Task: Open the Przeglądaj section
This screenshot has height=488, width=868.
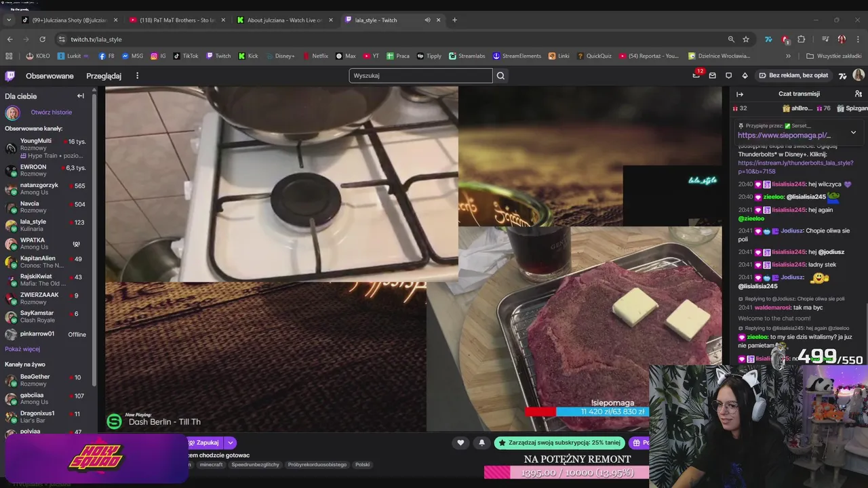Action: (104, 76)
